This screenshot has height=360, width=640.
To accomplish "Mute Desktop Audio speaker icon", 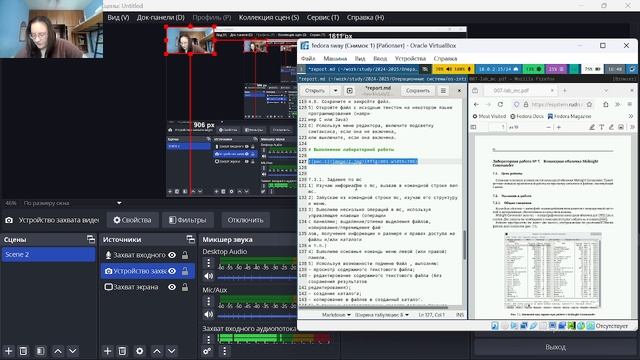I will pyautogui.click(x=209, y=276).
